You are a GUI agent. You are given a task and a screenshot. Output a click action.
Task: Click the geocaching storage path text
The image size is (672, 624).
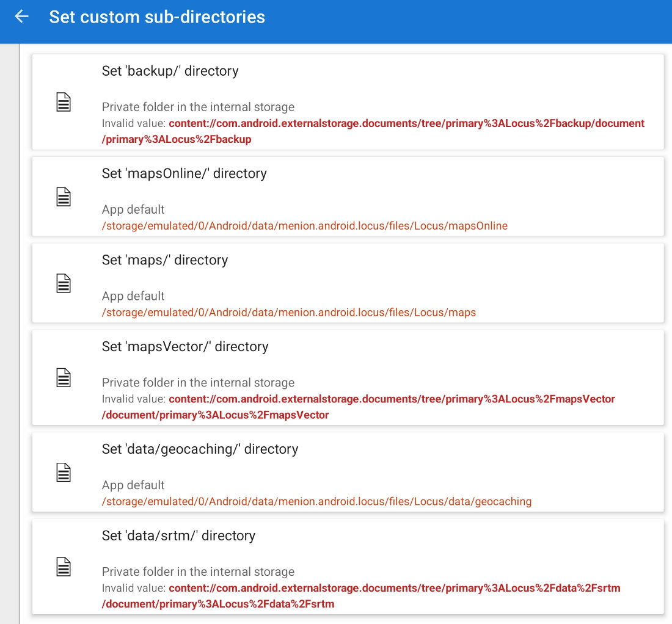pos(316,502)
